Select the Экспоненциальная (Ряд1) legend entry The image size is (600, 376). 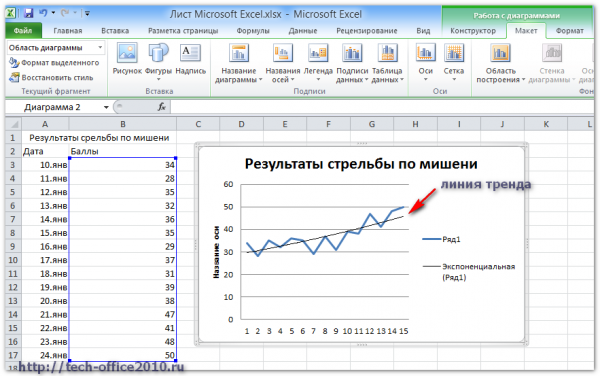point(469,272)
